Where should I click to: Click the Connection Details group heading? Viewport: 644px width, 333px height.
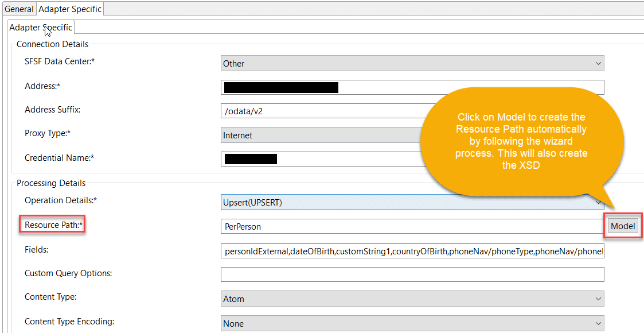point(52,44)
